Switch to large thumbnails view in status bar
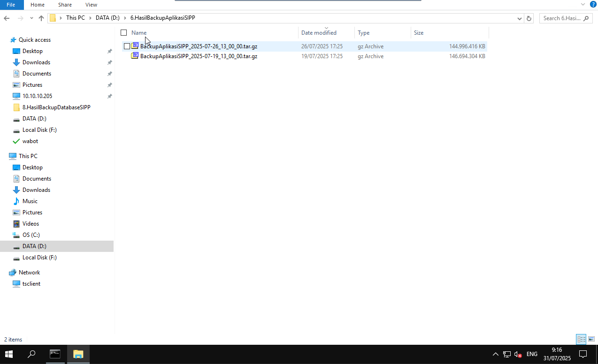This screenshot has height=364, width=598. (x=590, y=339)
